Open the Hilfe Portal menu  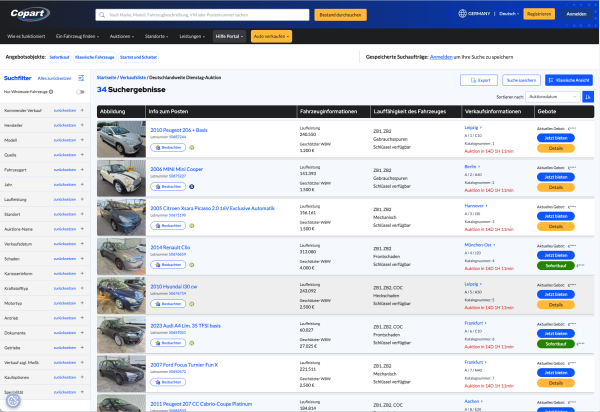229,36
